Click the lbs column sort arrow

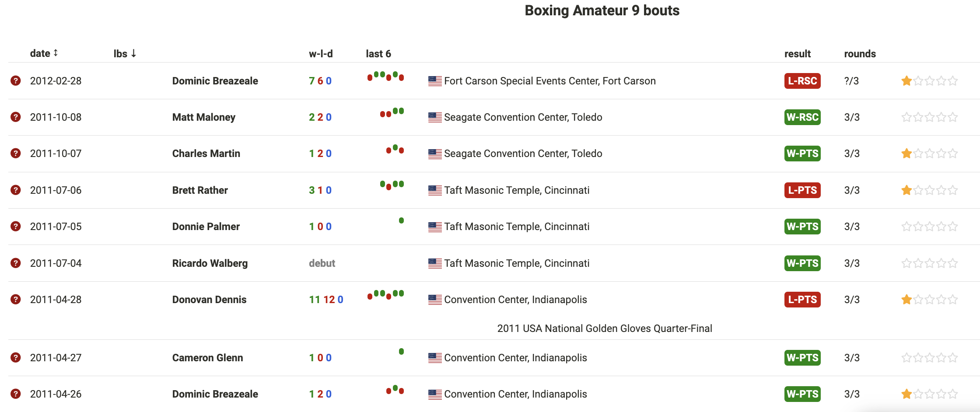click(134, 53)
